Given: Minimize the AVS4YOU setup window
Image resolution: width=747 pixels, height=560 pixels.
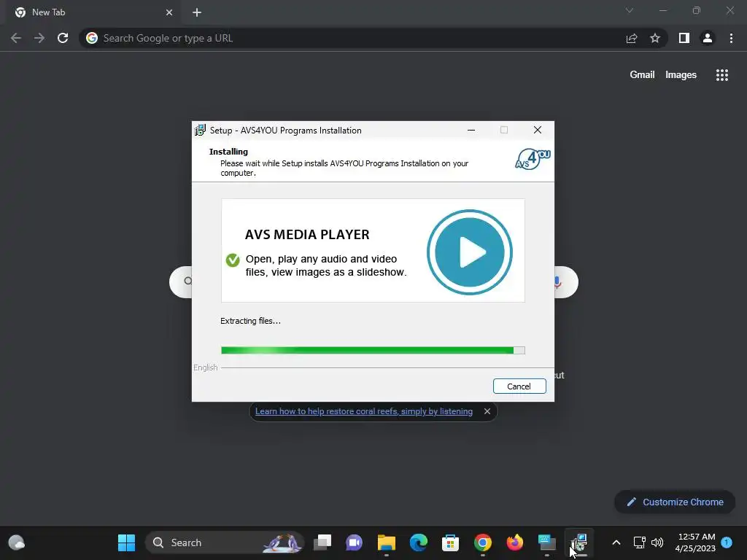Looking at the screenshot, I should pos(471,130).
